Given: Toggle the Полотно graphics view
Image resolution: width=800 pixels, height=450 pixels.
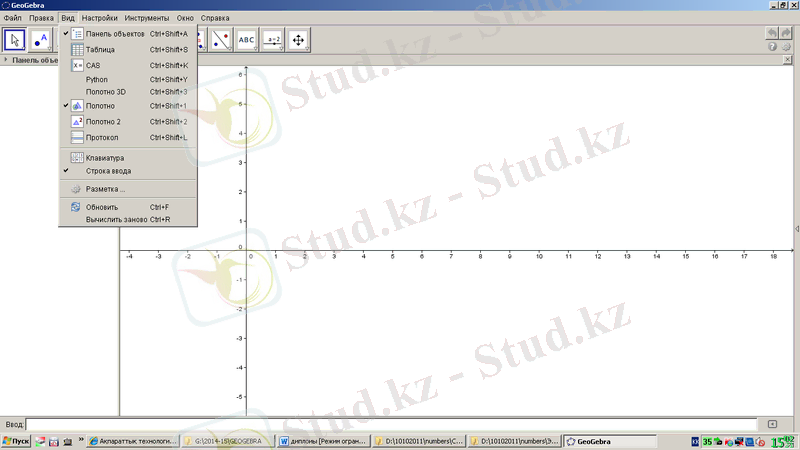Looking at the screenshot, I should tap(128, 106).
